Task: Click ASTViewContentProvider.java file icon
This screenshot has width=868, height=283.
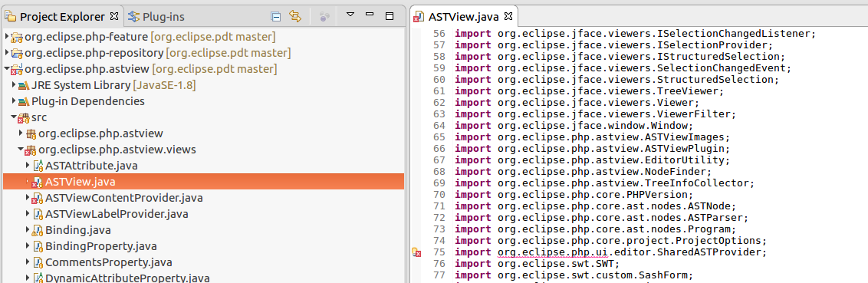Action: [x=38, y=199]
